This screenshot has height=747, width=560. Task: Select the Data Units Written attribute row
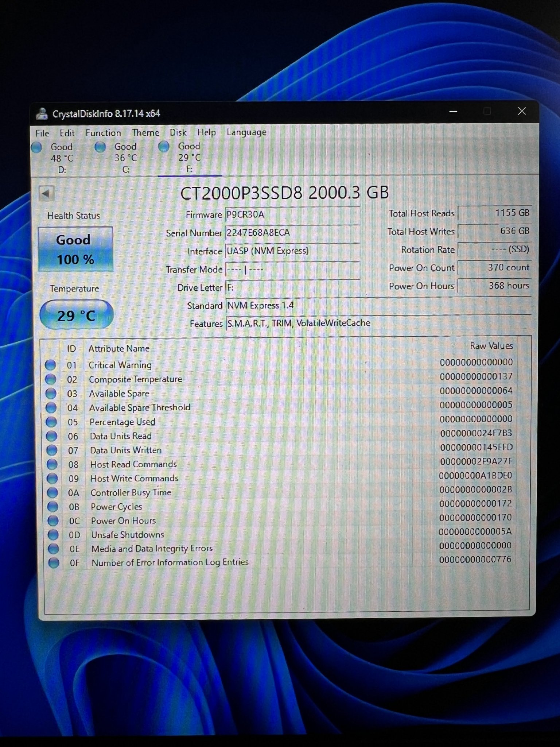[126, 450]
